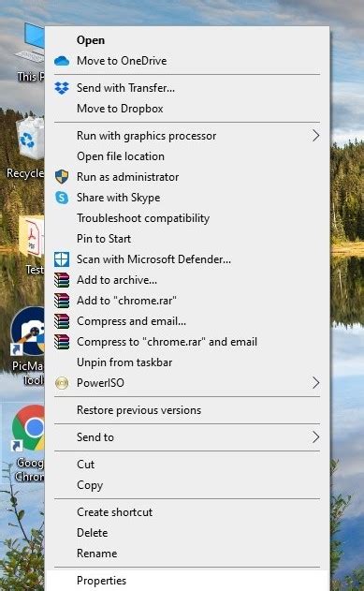This screenshot has height=591, width=364.
Task: Select Run as administrator
Action: click(x=187, y=177)
